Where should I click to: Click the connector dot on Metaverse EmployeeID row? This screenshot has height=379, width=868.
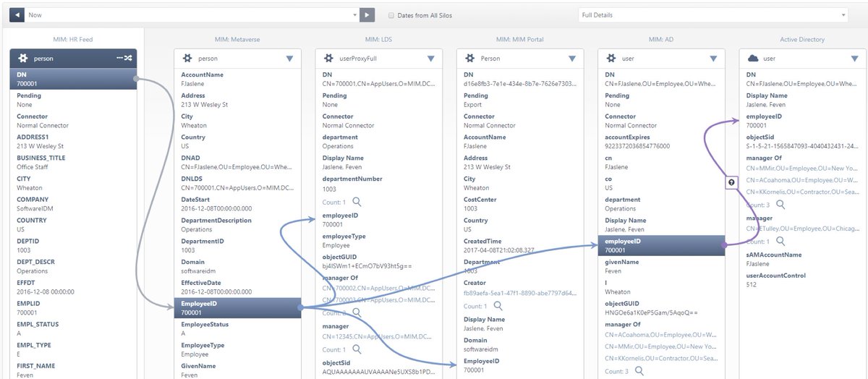tap(299, 308)
